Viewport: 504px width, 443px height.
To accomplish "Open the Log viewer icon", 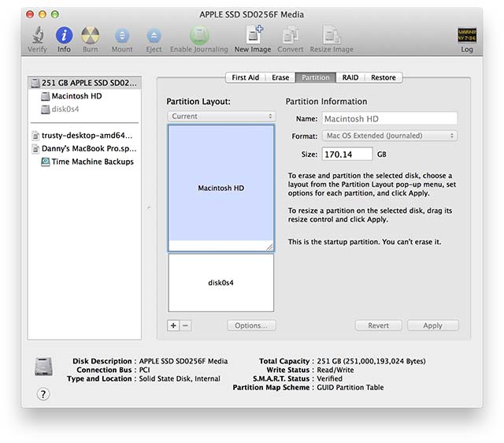I will [467, 36].
